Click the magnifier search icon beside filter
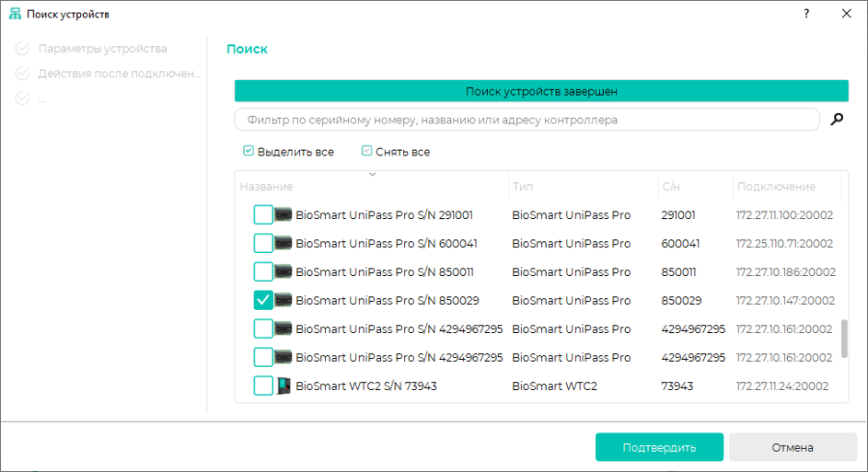Image resolution: width=868 pixels, height=472 pixels. click(836, 119)
